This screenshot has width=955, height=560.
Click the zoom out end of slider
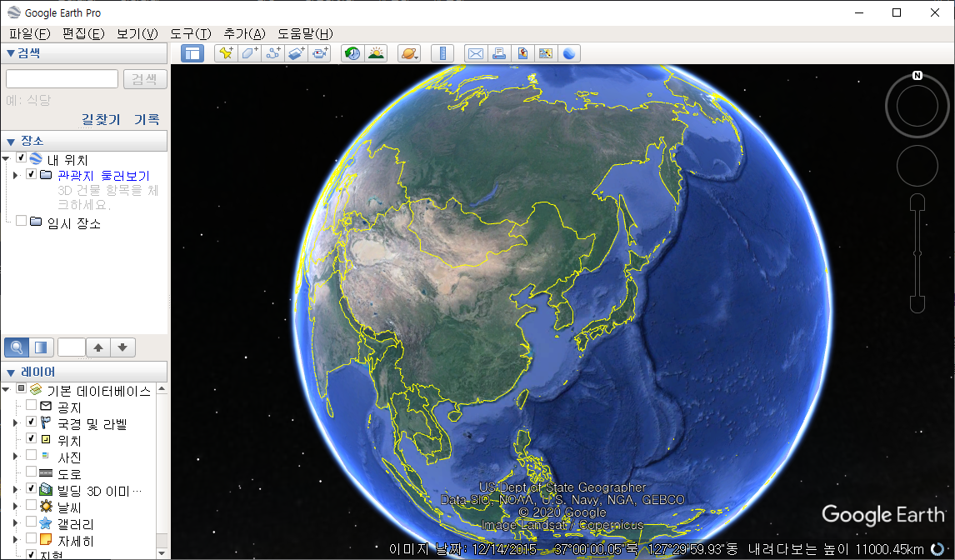(x=917, y=304)
